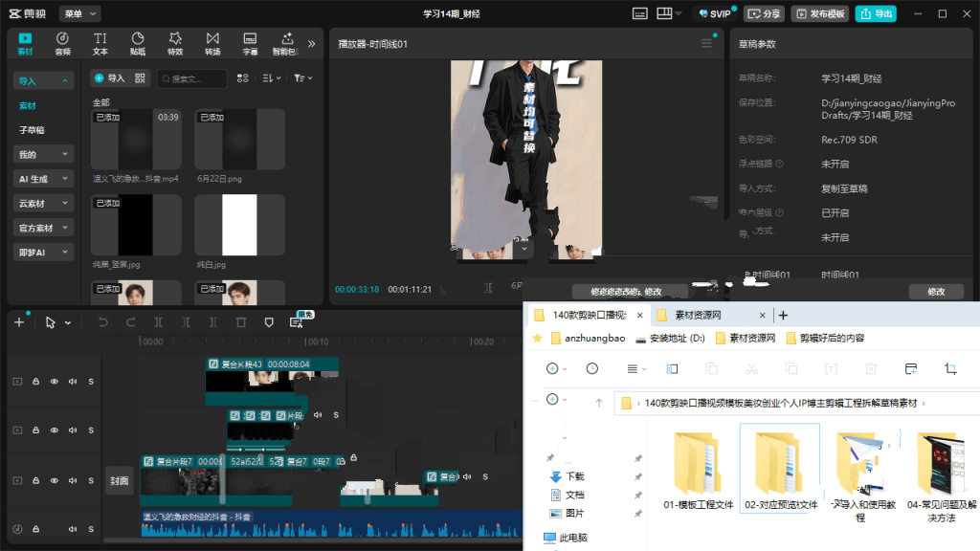Viewport: 980px width, 551px height.
Task: Expand the 菜单 menu dropdown
Action: [80, 13]
